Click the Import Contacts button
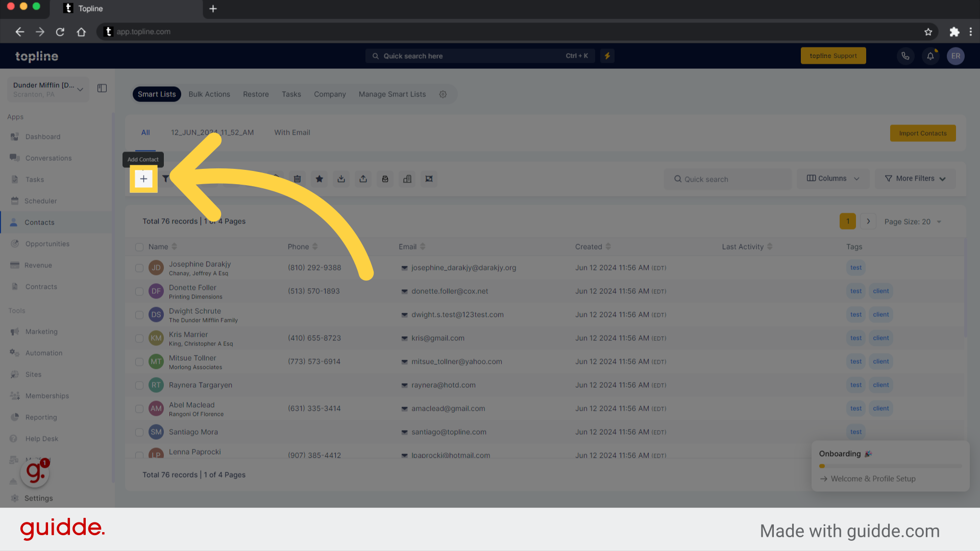 tap(922, 133)
